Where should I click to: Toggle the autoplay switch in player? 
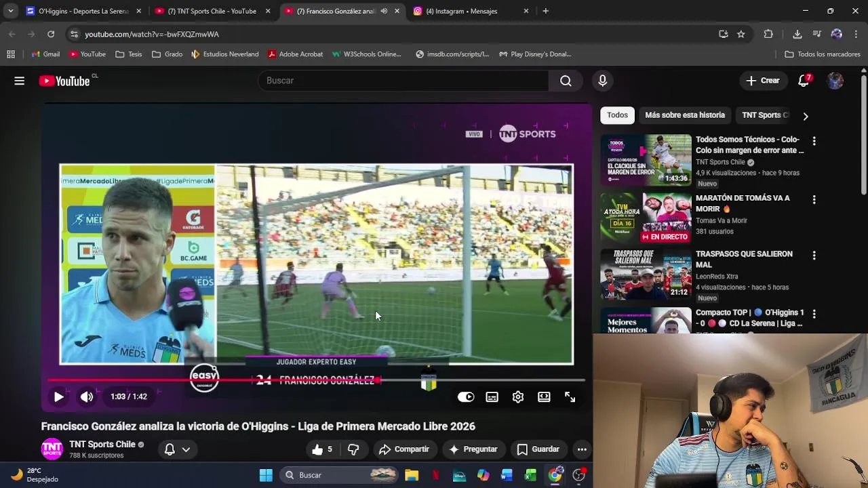[466, 397]
